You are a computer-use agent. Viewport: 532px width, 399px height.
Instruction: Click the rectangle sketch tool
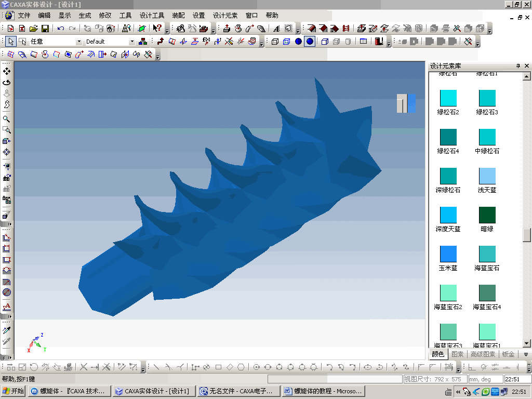[218, 367]
